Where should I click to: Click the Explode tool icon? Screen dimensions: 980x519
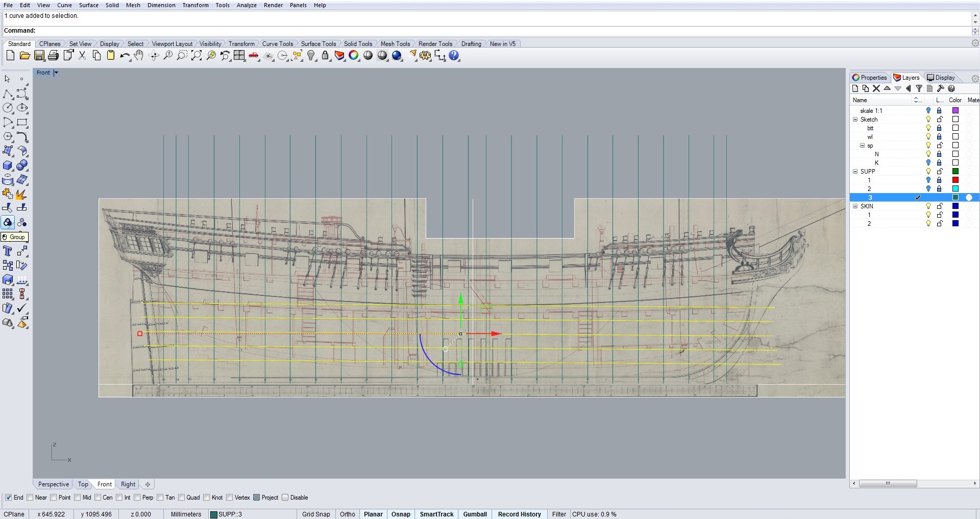pyautogui.click(x=21, y=194)
